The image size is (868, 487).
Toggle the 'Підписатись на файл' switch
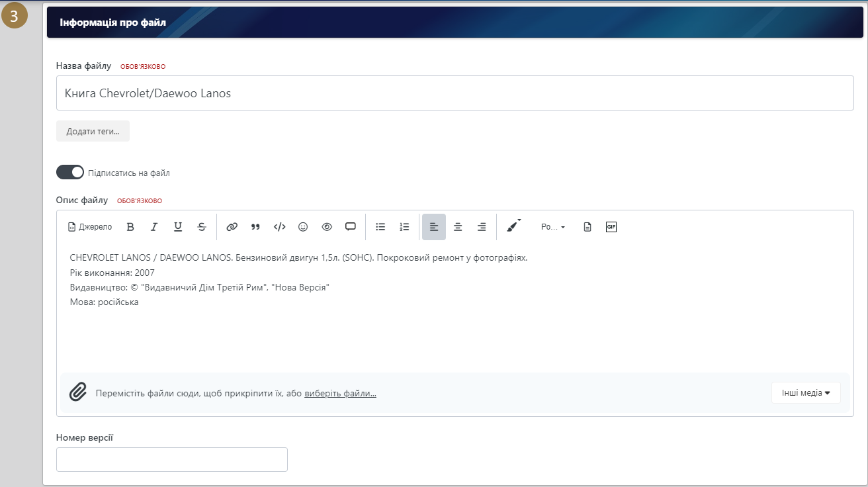coord(70,173)
